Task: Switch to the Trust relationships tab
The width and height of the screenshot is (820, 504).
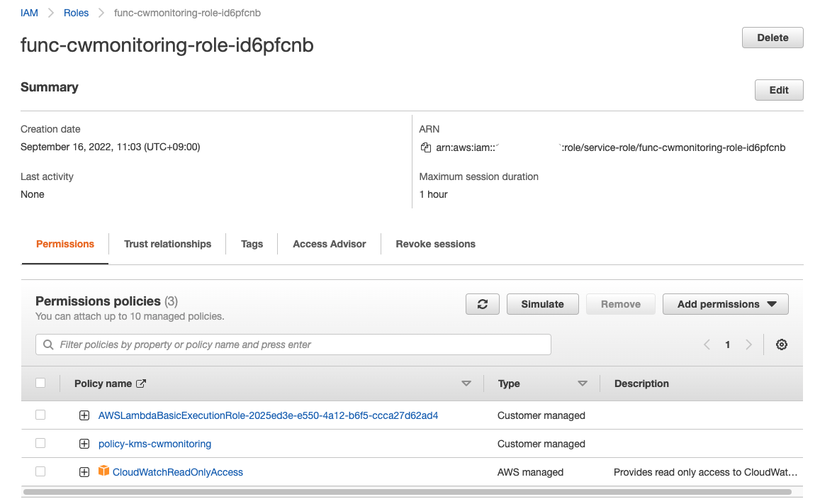Action: click(x=167, y=244)
